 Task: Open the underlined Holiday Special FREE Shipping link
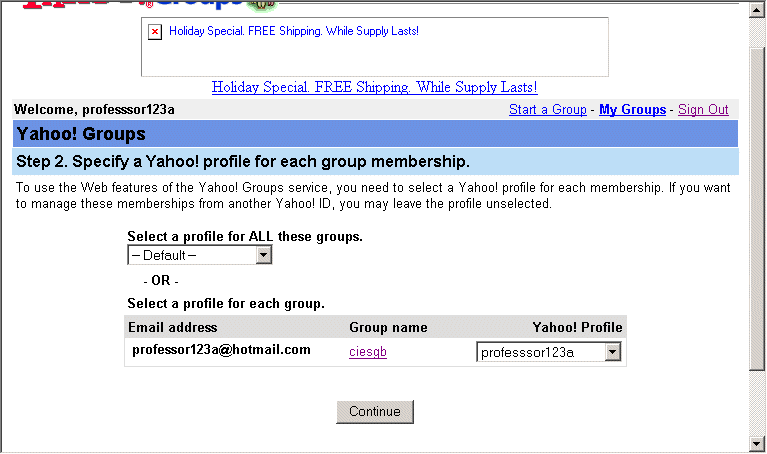click(x=375, y=88)
